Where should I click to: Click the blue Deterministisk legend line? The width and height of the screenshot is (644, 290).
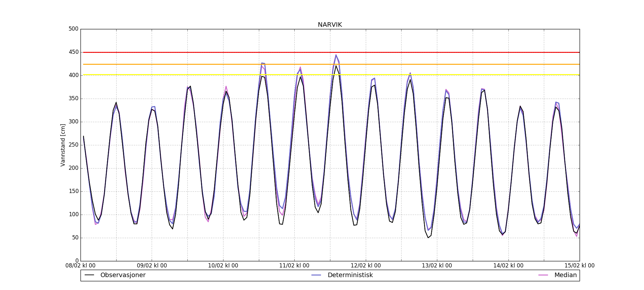click(x=317, y=275)
